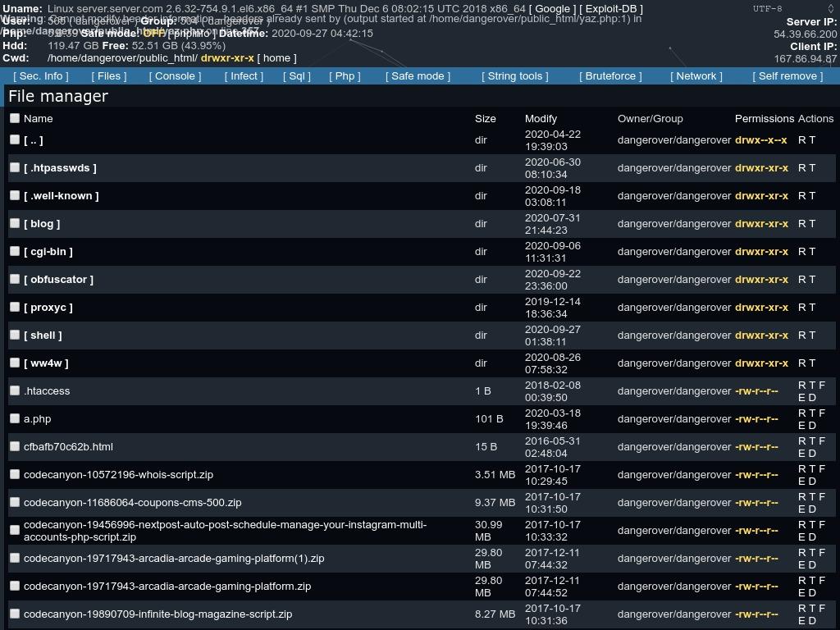Click the R action for the whois-script zip
Viewport: 840px width, 630px height.
click(x=801, y=468)
